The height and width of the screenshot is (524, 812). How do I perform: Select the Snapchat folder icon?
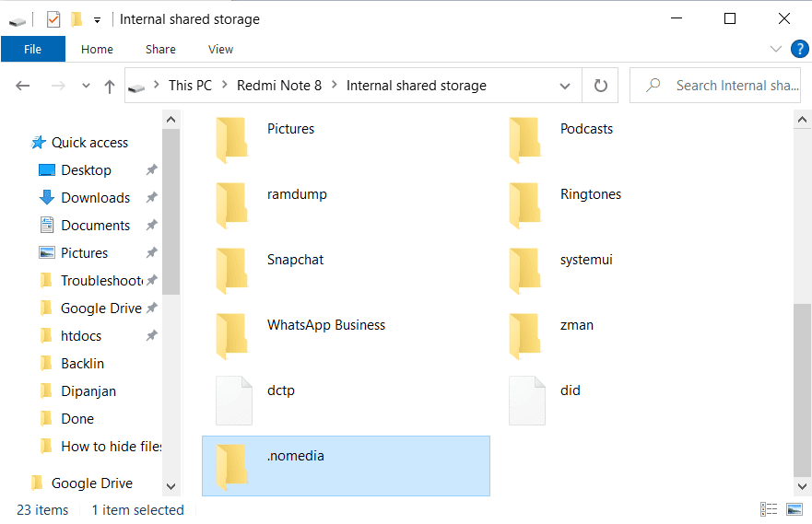click(x=232, y=271)
